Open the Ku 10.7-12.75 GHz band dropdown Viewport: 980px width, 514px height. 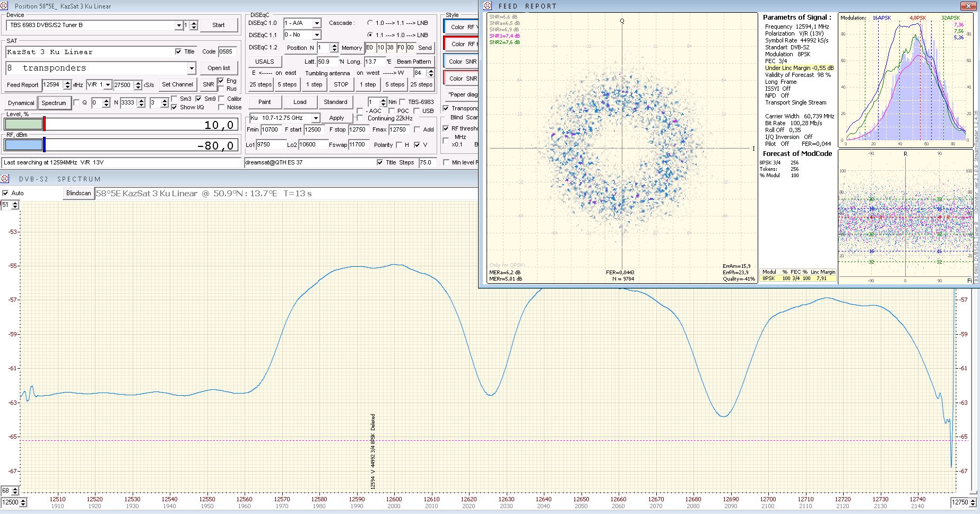[316, 118]
